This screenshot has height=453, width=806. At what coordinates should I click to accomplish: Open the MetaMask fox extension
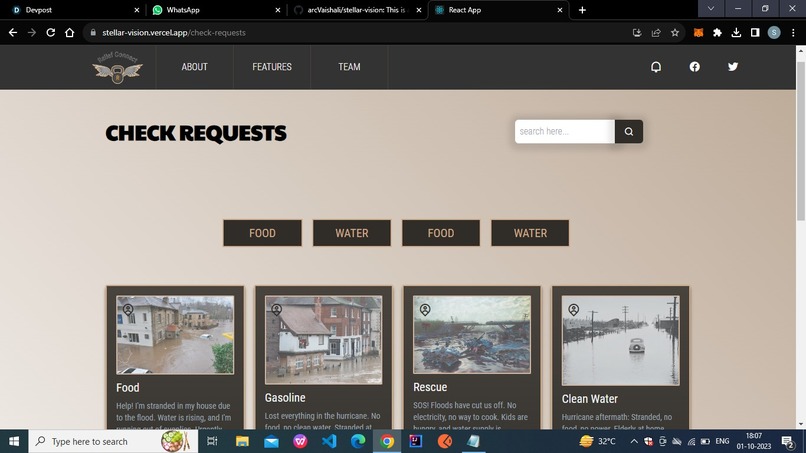pos(698,32)
